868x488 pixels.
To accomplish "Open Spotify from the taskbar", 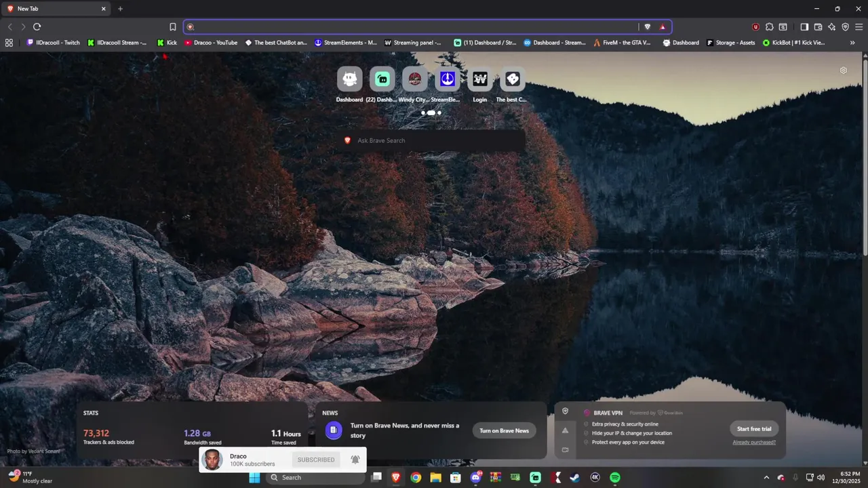I will pyautogui.click(x=615, y=477).
